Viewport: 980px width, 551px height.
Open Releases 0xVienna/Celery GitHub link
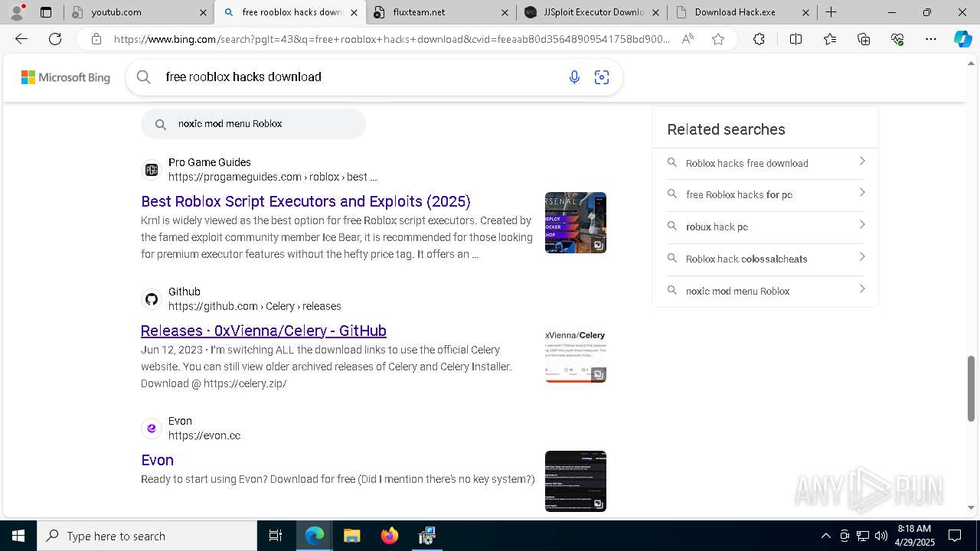click(x=263, y=331)
